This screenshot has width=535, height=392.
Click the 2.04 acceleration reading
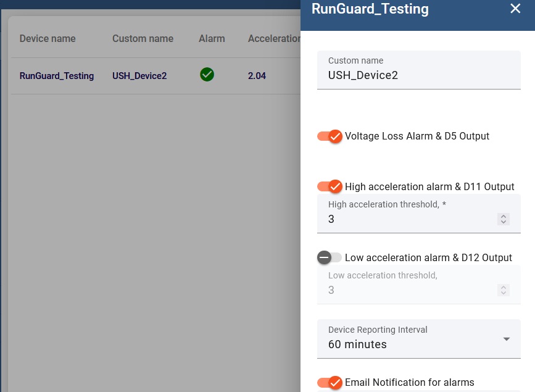coord(257,75)
